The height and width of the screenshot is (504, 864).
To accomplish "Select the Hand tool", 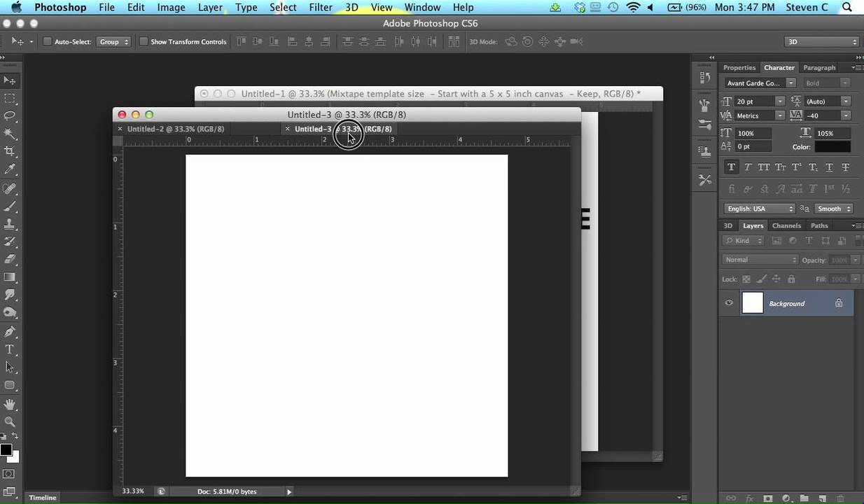I will point(10,405).
